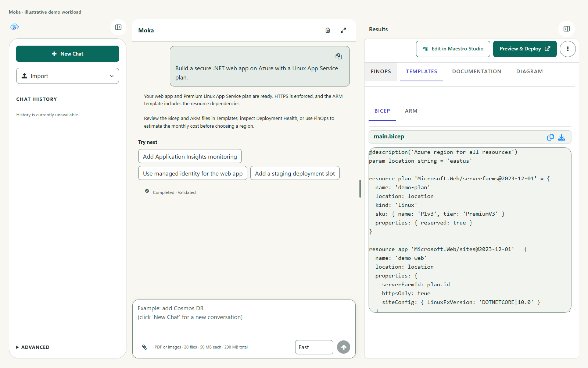Click the user prompt message bubble
Image resolution: width=588 pixels, height=368 pixels.
(259, 66)
